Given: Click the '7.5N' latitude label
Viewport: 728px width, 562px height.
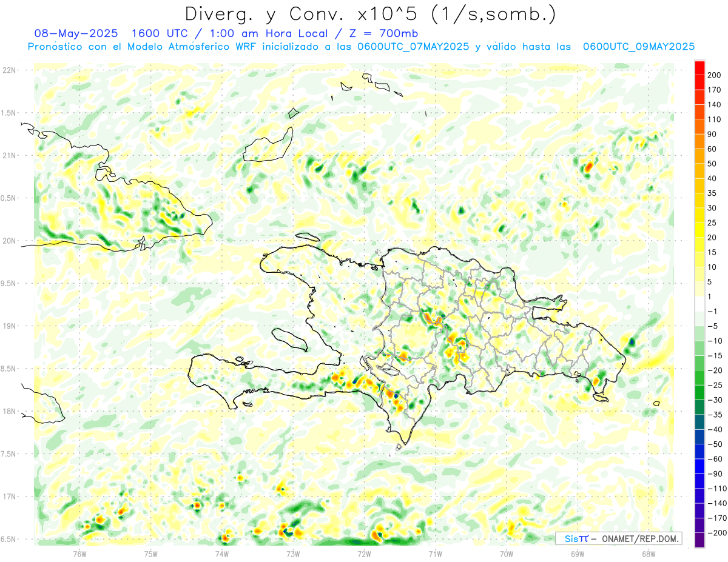Looking at the screenshot, I should point(9,454).
